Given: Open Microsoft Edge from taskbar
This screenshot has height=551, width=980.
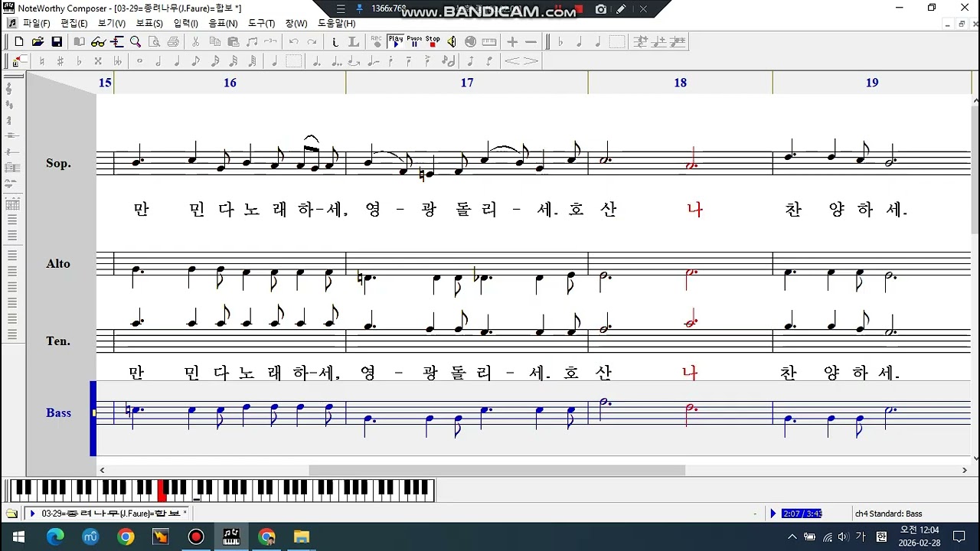Looking at the screenshot, I should pos(55,536).
